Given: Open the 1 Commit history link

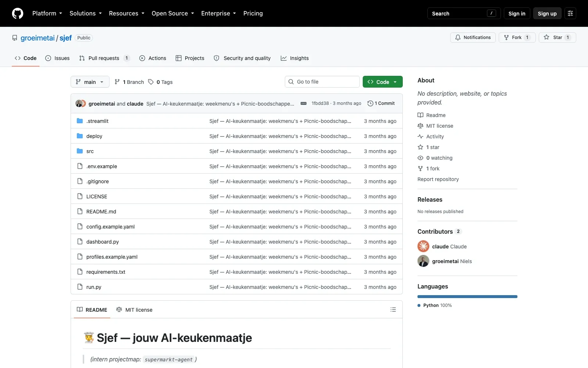Looking at the screenshot, I should (x=381, y=103).
